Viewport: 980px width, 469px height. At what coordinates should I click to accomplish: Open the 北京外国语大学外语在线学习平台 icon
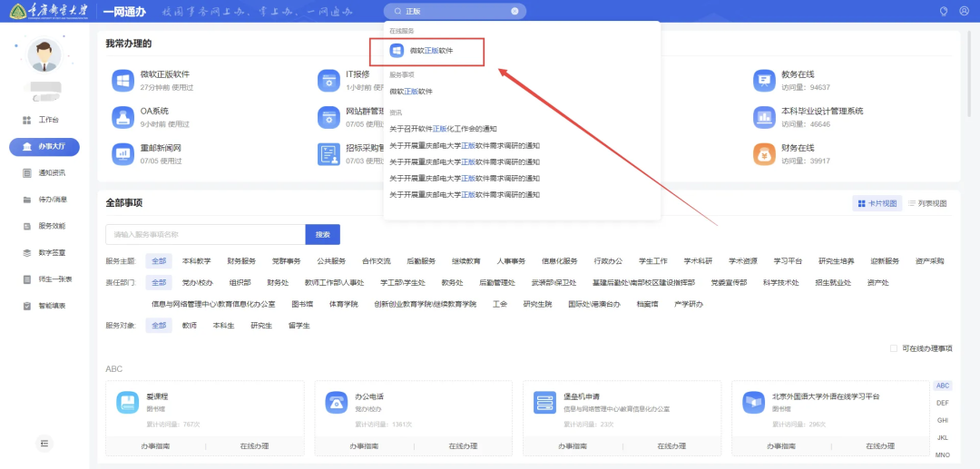[753, 402]
